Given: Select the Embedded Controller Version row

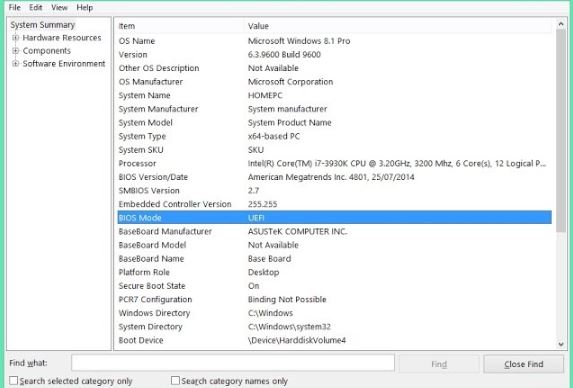Looking at the screenshot, I should (334, 204).
